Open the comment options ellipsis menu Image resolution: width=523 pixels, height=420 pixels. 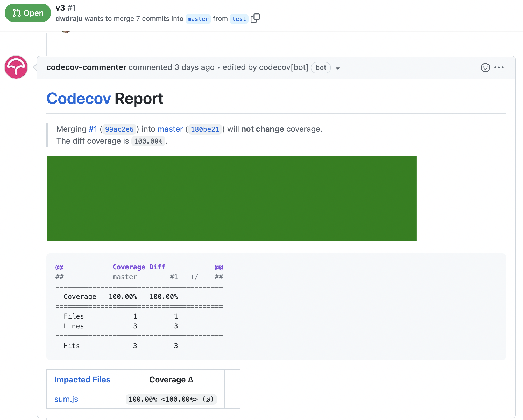coord(499,67)
